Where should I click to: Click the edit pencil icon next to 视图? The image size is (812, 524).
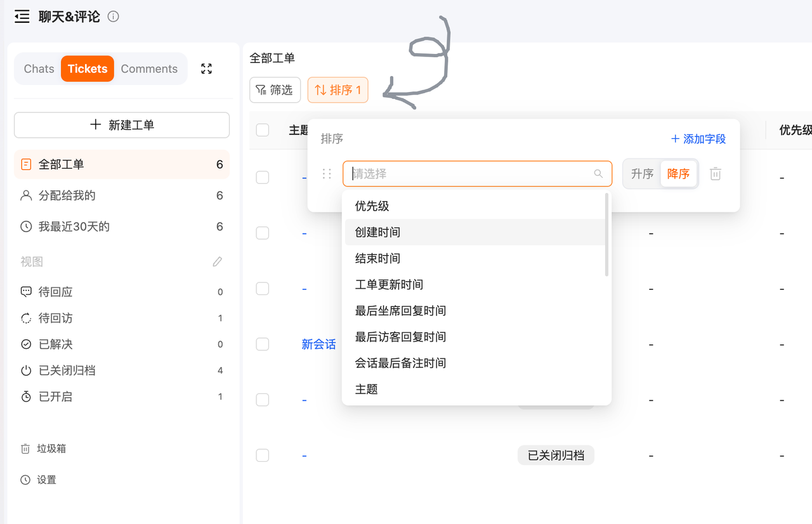pos(218,261)
